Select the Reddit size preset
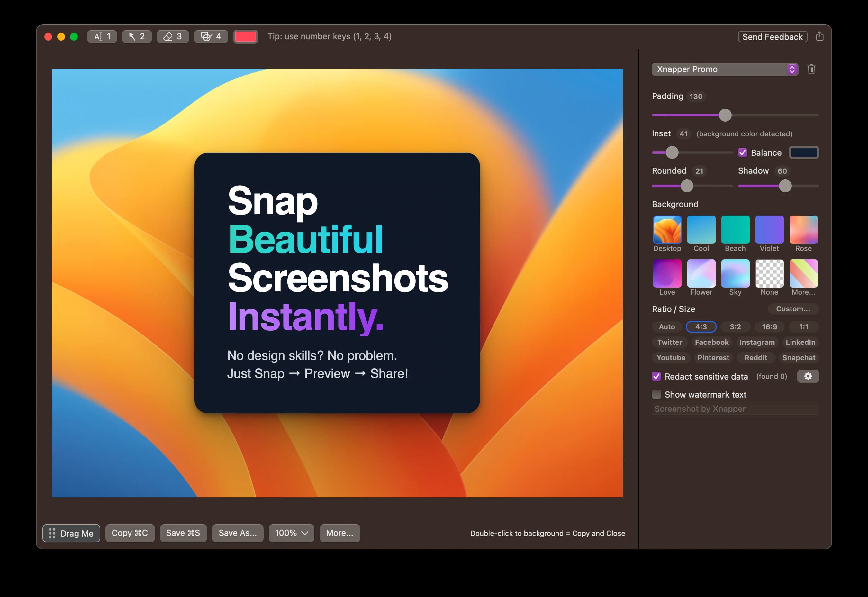 (755, 358)
